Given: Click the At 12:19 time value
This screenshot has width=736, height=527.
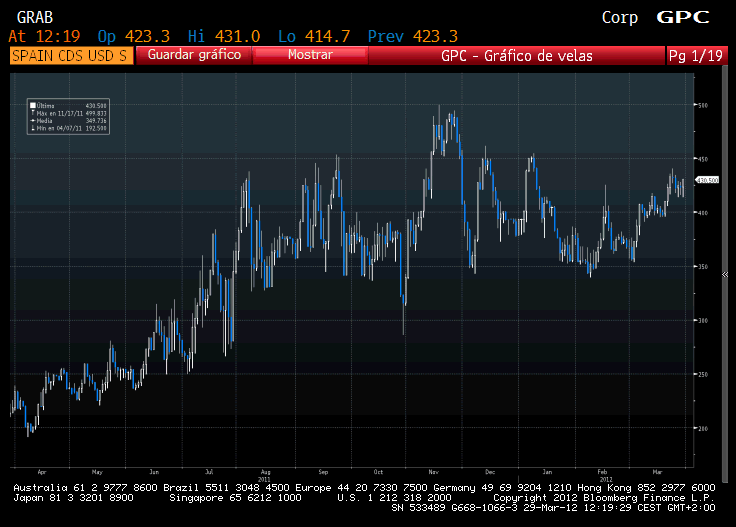Looking at the screenshot, I should click(45, 36).
